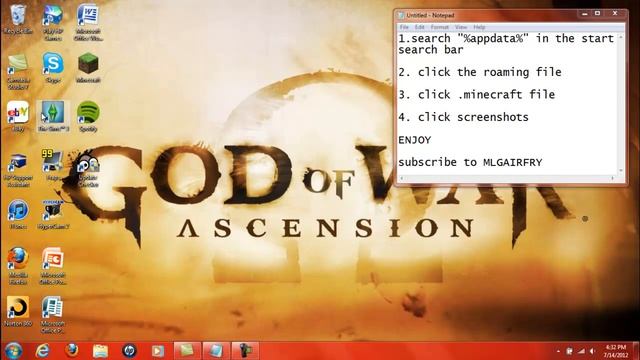The height and width of the screenshot is (360, 640).
Task: Open the Microsoft Office Word desktop shortcut
Action: pyautogui.click(x=88, y=22)
